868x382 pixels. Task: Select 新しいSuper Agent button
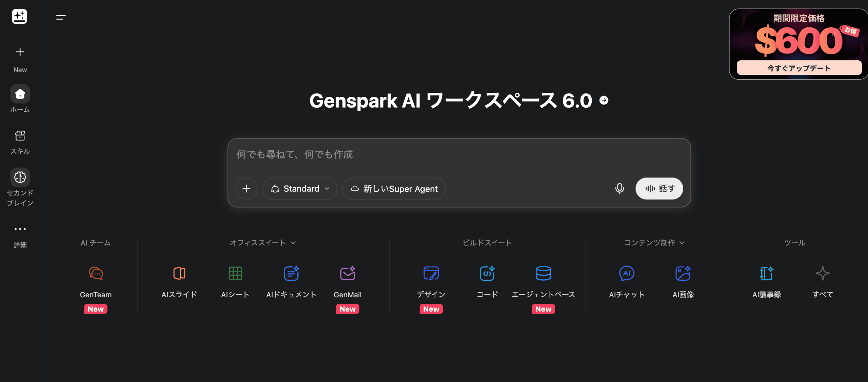394,189
